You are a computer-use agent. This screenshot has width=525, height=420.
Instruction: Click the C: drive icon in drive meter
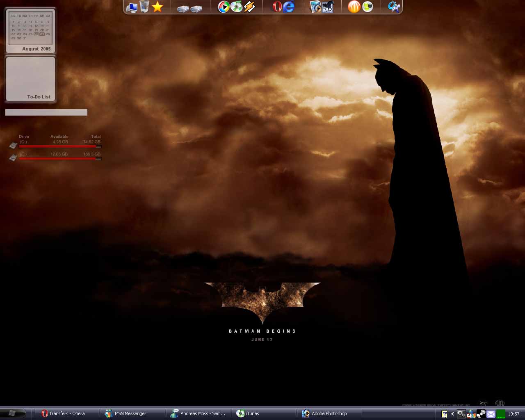click(13, 145)
